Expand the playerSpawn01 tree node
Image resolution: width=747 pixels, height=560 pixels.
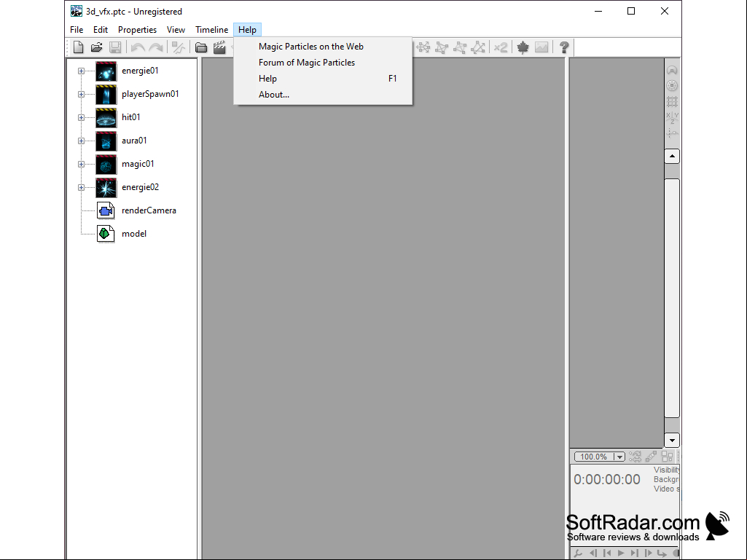point(81,94)
